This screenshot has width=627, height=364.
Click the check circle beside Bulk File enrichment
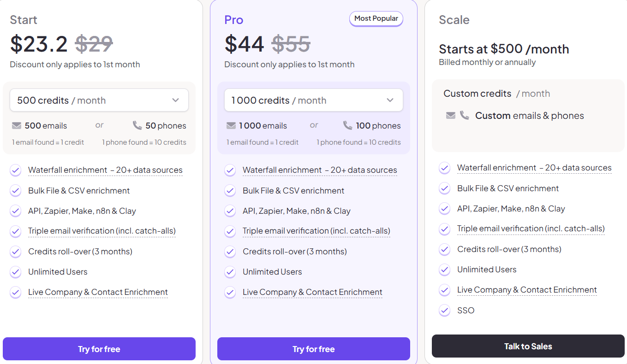[x=15, y=190]
